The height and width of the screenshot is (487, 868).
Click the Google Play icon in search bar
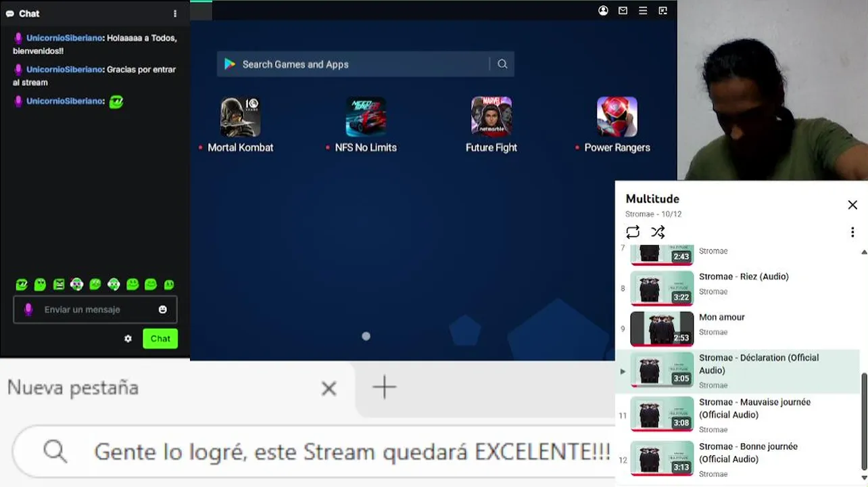[x=230, y=64]
